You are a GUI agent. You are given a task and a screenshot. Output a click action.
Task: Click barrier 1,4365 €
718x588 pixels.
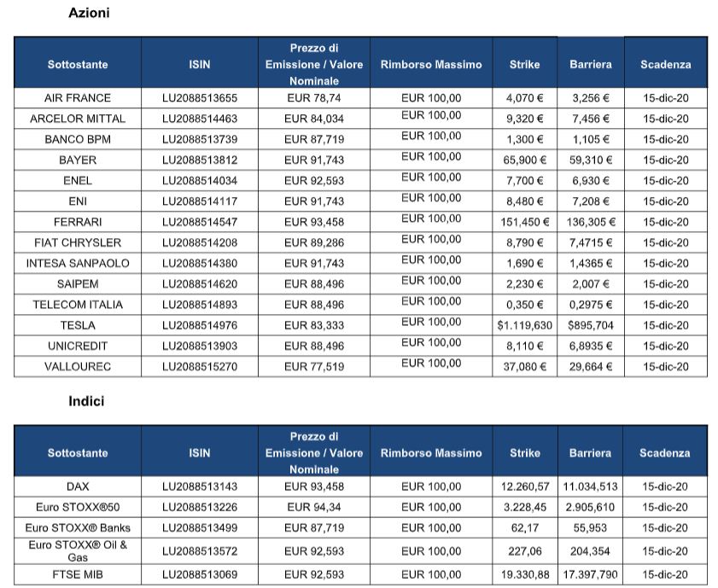tap(591, 263)
